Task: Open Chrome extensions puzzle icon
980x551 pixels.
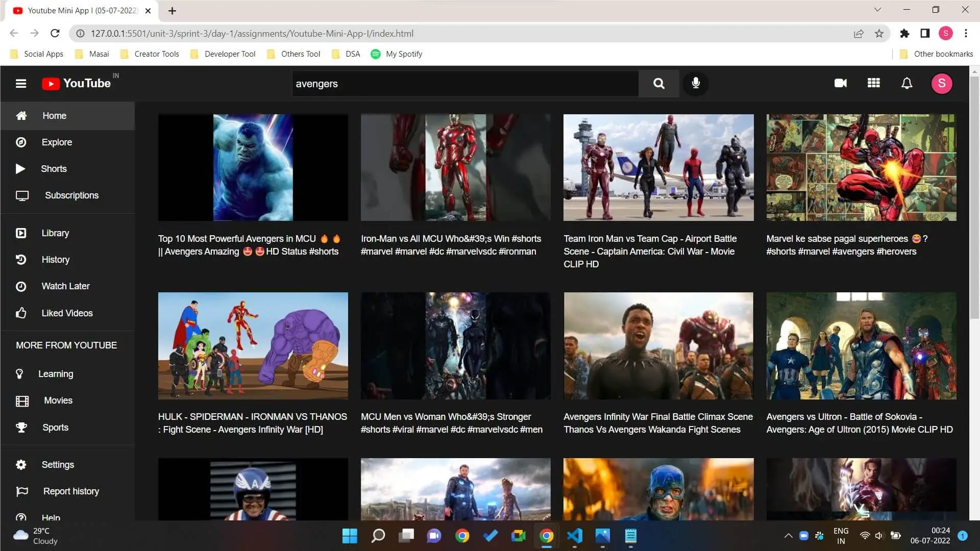Action: point(904,34)
